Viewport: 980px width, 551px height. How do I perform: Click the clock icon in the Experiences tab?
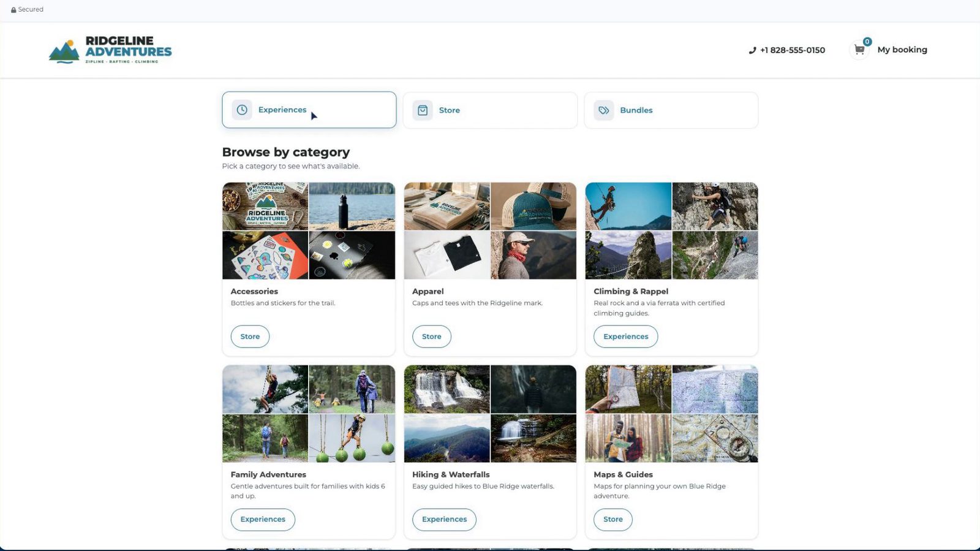pos(242,110)
